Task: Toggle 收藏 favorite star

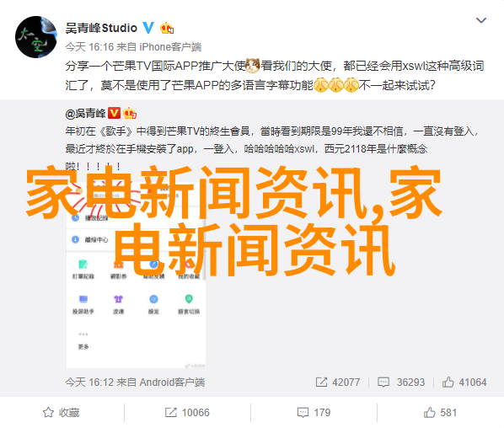Action: click(61, 413)
